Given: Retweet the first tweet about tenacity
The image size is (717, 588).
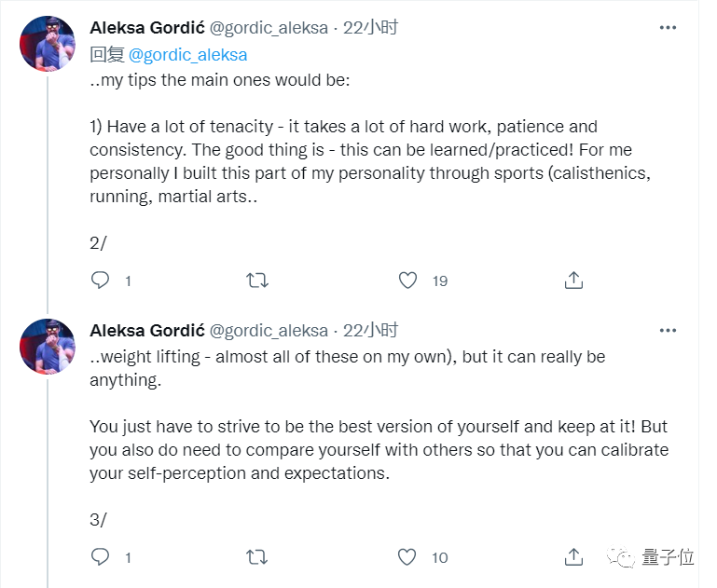Looking at the screenshot, I should (256, 280).
